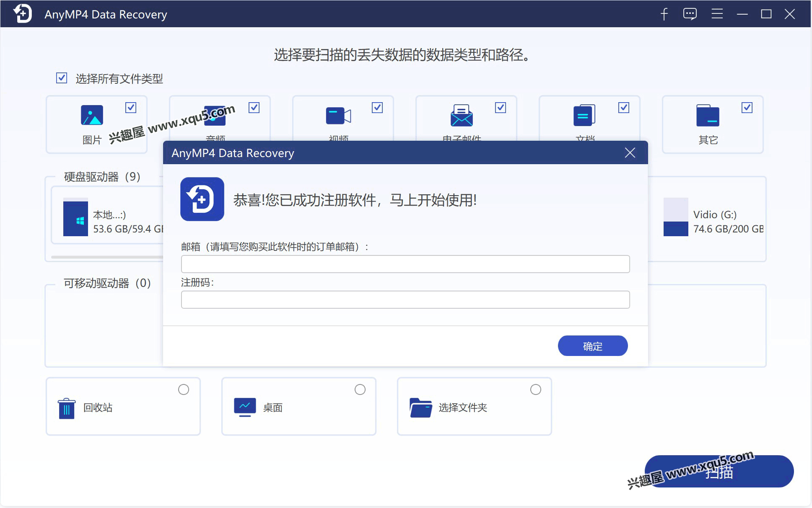The width and height of the screenshot is (812, 508).
Task: Click the 选择文件夹 label text
Action: pos(463,407)
